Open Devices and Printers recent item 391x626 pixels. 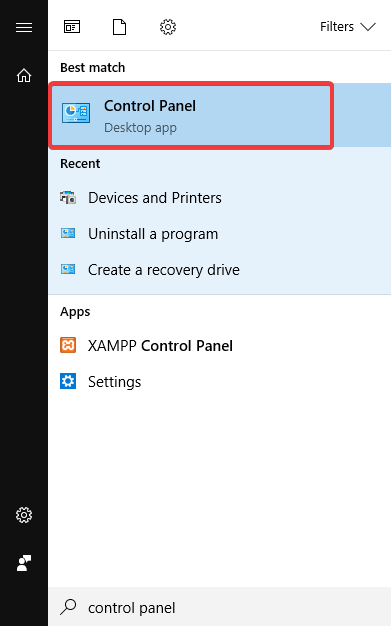(x=220, y=198)
